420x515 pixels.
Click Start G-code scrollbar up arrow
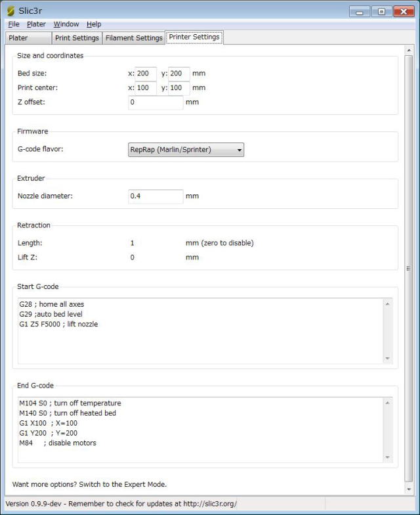(x=387, y=303)
